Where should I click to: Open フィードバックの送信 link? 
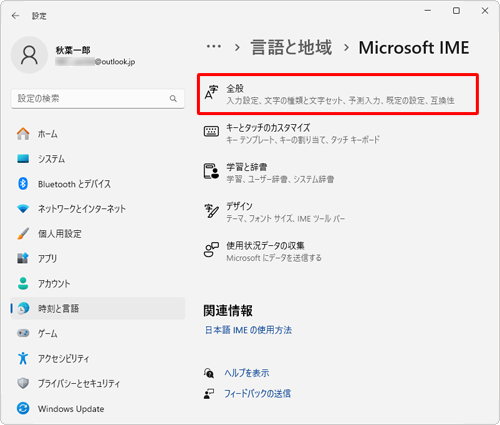(257, 394)
